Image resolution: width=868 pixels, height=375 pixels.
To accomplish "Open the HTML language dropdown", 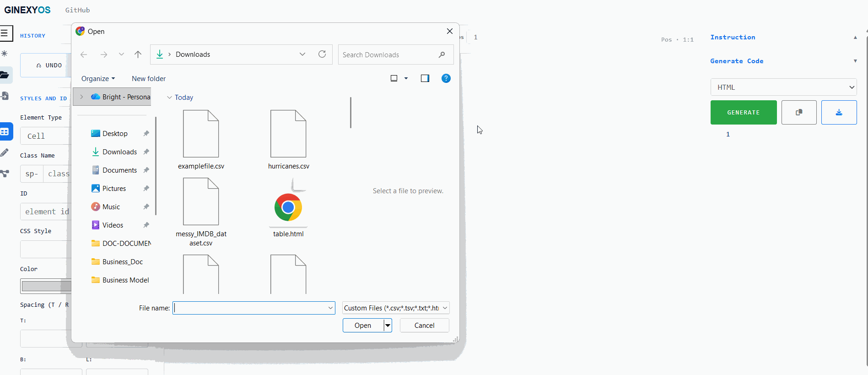I will (x=783, y=87).
